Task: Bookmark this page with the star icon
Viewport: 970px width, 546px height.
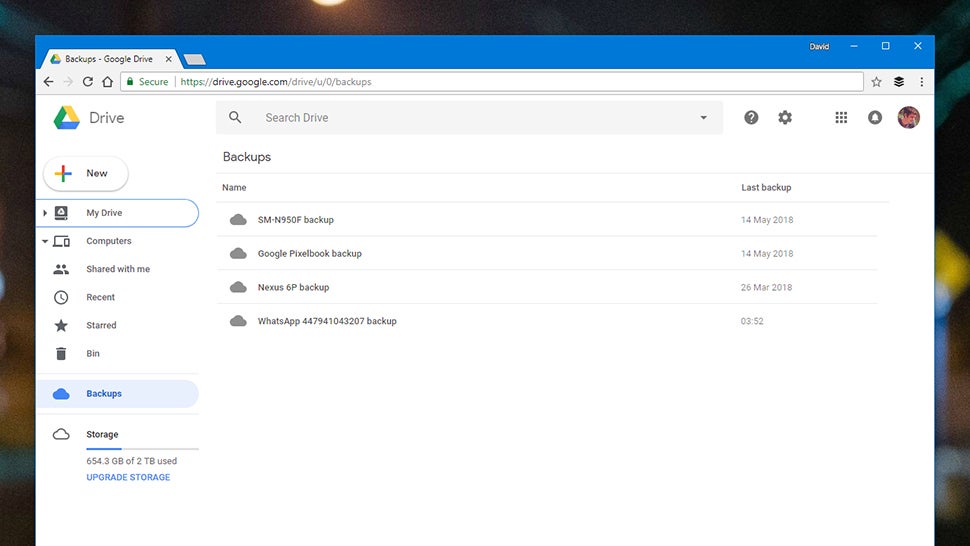Action: (x=877, y=82)
